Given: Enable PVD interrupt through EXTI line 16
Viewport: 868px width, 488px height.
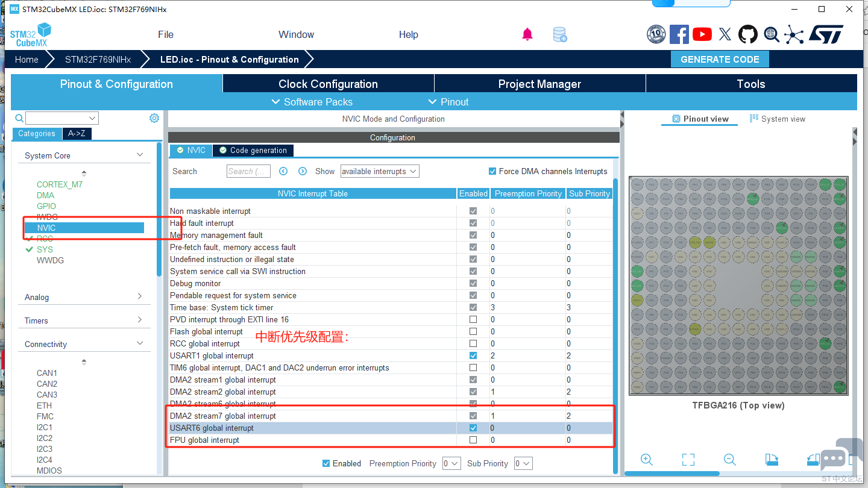Looking at the screenshot, I should coord(473,319).
